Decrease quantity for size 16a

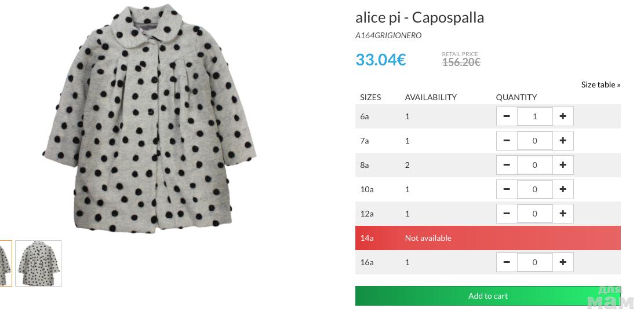point(507,262)
